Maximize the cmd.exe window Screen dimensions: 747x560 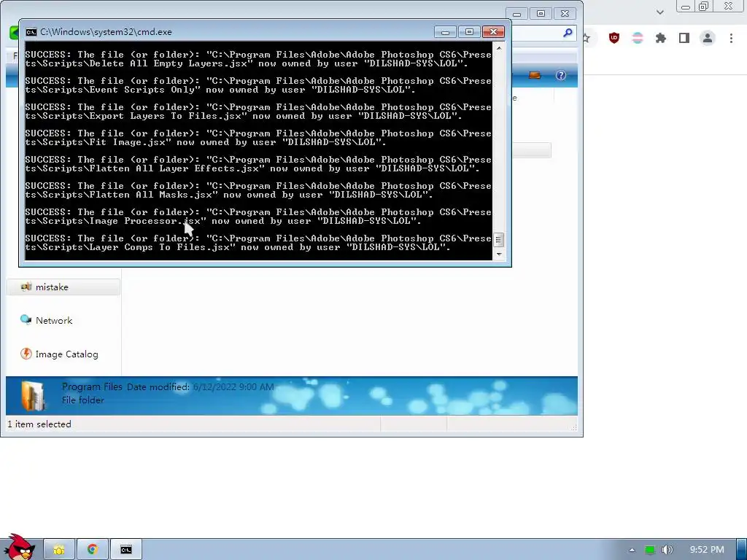click(x=469, y=32)
